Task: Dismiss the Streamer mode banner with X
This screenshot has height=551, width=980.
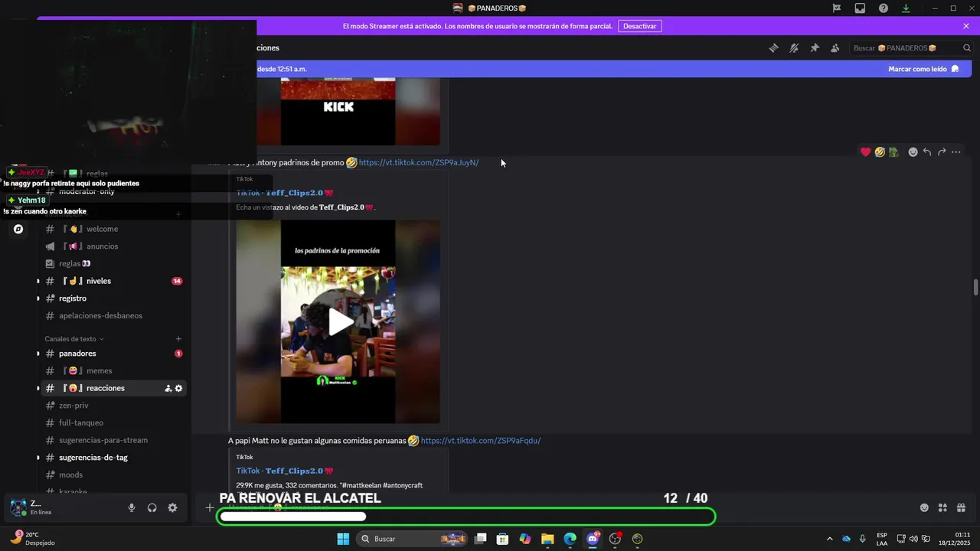Action: 966,26
